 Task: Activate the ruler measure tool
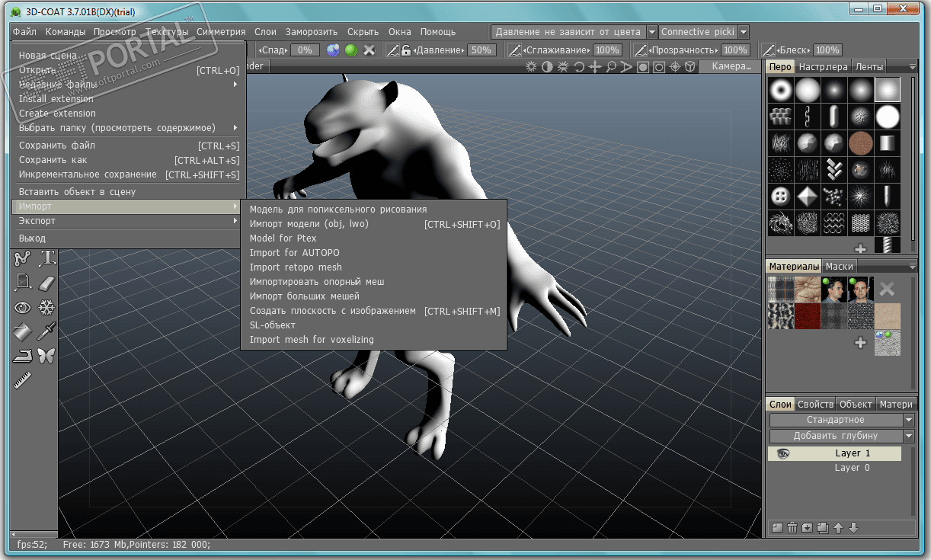point(23,380)
